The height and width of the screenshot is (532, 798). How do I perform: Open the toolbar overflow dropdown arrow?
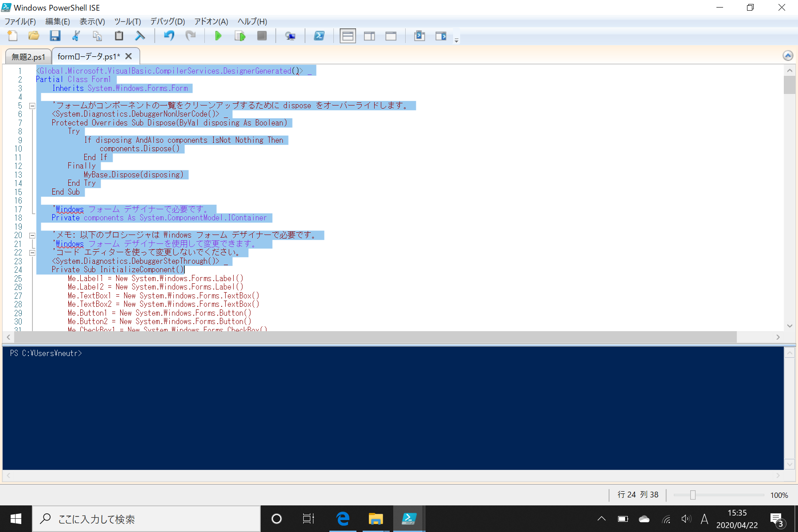pos(457,41)
